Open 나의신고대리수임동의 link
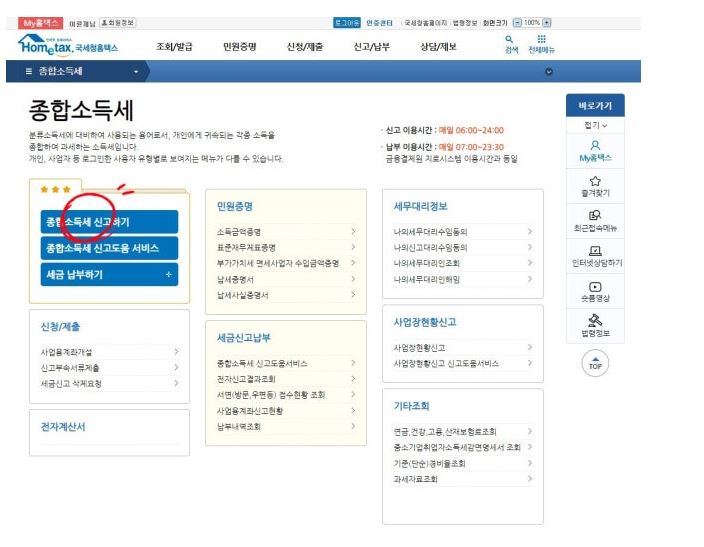This screenshot has height=547, width=704. click(430, 247)
